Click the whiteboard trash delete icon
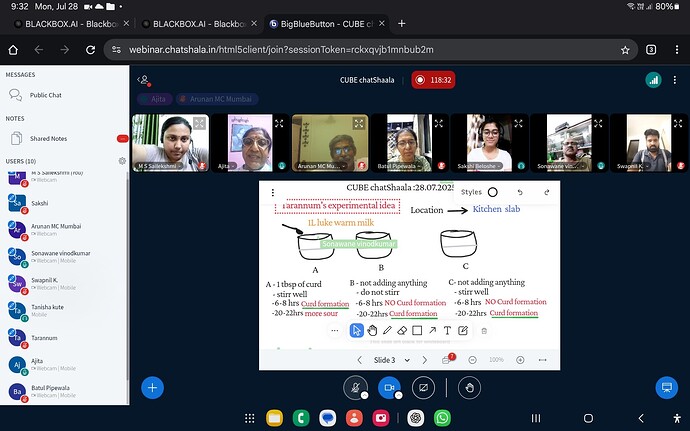Viewport: 690px width, 431px height. 484,331
